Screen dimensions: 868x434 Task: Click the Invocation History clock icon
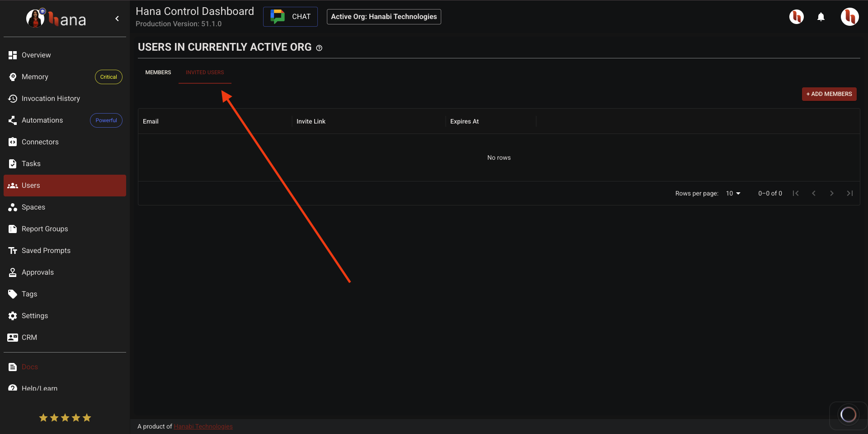[x=13, y=99]
